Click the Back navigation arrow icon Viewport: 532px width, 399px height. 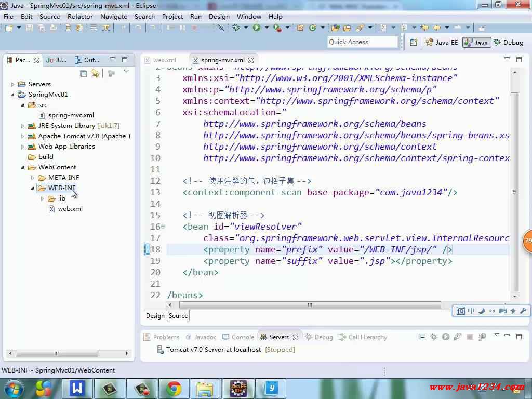point(437,28)
